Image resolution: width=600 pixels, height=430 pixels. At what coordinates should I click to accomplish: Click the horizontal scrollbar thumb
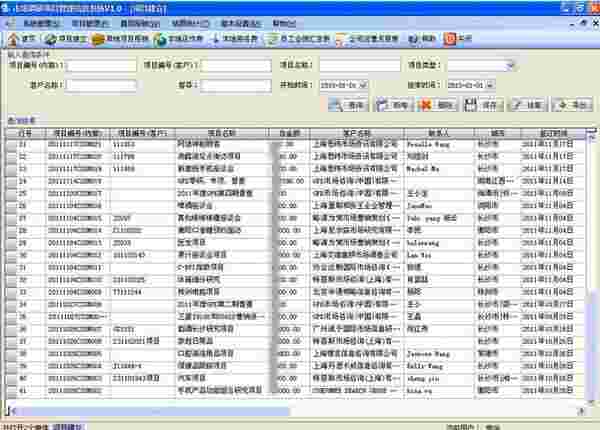pyautogui.click(x=153, y=411)
